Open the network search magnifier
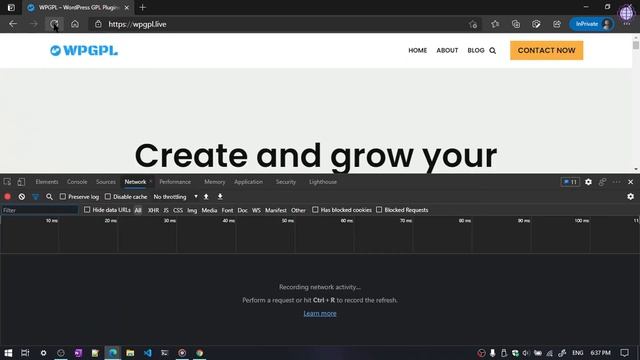Screen dimensions: 640x360 49,197
